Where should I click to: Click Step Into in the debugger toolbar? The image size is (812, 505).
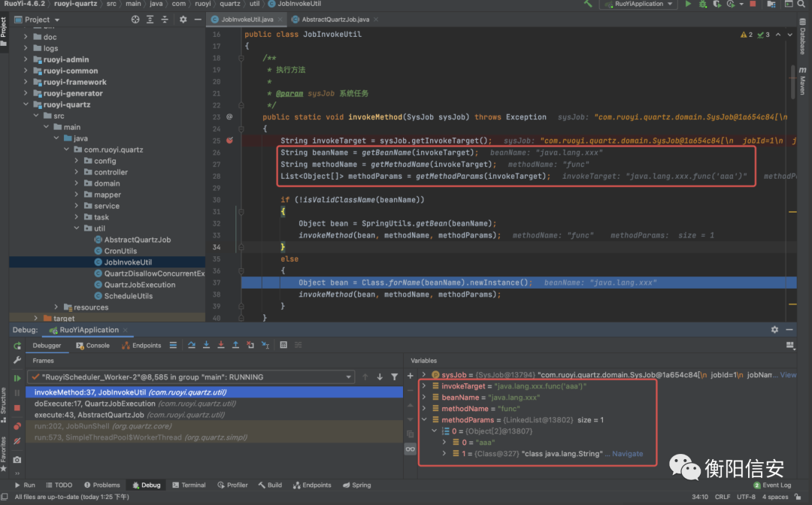[206, 345]
